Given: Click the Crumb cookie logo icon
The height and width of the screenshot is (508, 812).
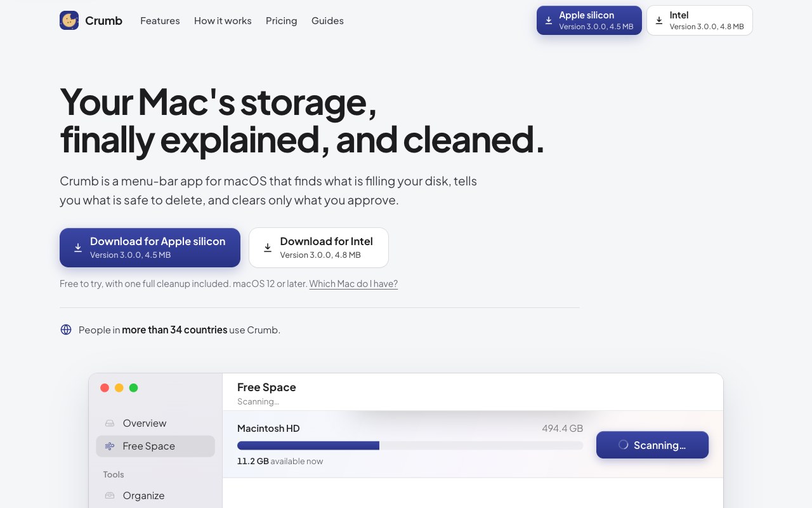Looking at the screenshot, I should [x=69, y=20].
